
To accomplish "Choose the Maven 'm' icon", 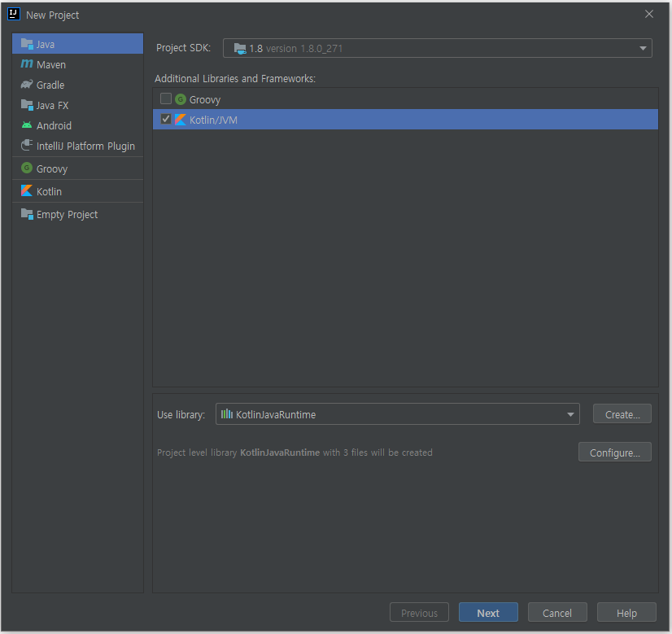I will coord(27,63).
